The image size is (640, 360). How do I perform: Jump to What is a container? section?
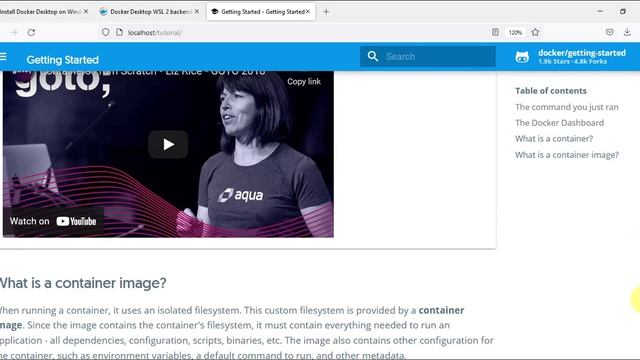(x=554, y=139)
